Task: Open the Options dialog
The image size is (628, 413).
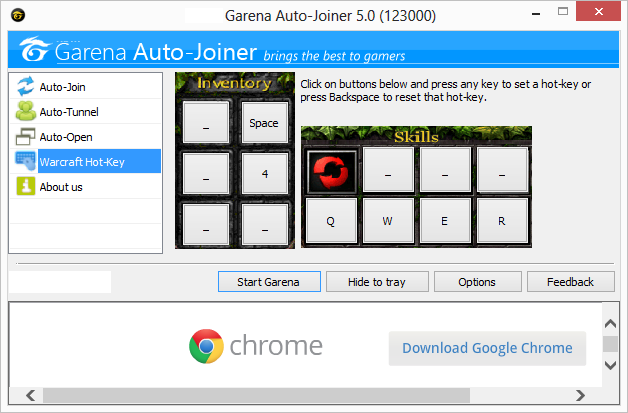Action: 477,282
